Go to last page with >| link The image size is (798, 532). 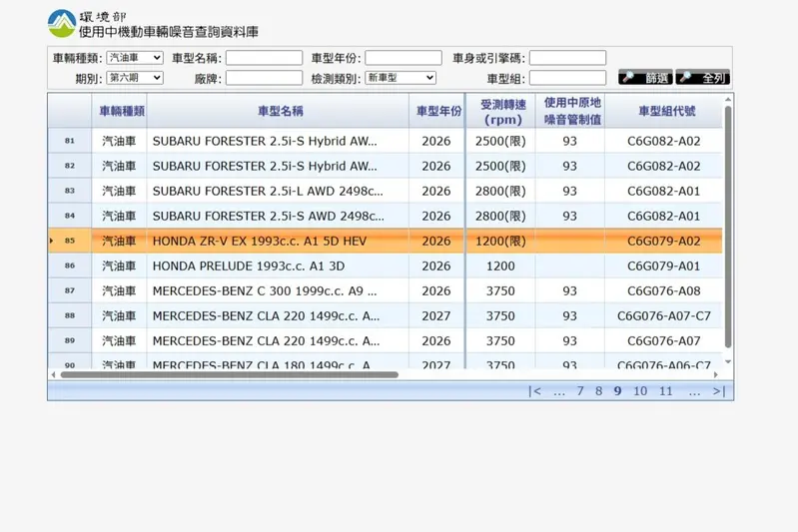tap(719, 391)
